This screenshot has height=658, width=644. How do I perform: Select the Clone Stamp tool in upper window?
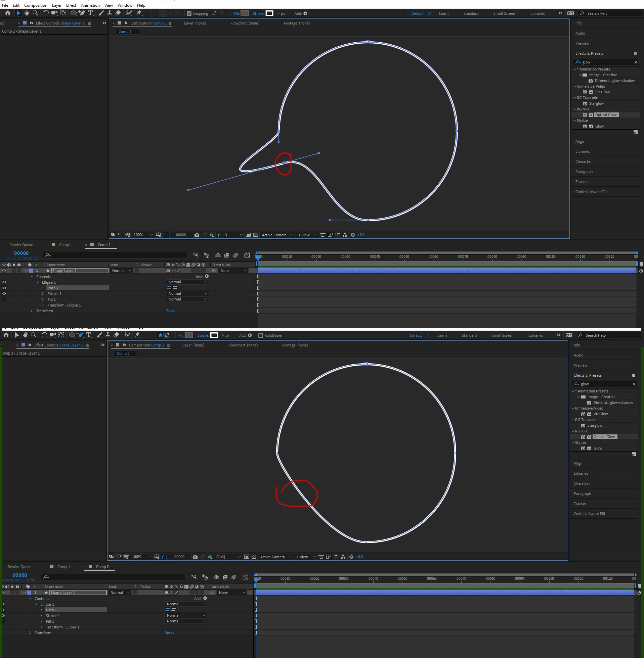109,13
